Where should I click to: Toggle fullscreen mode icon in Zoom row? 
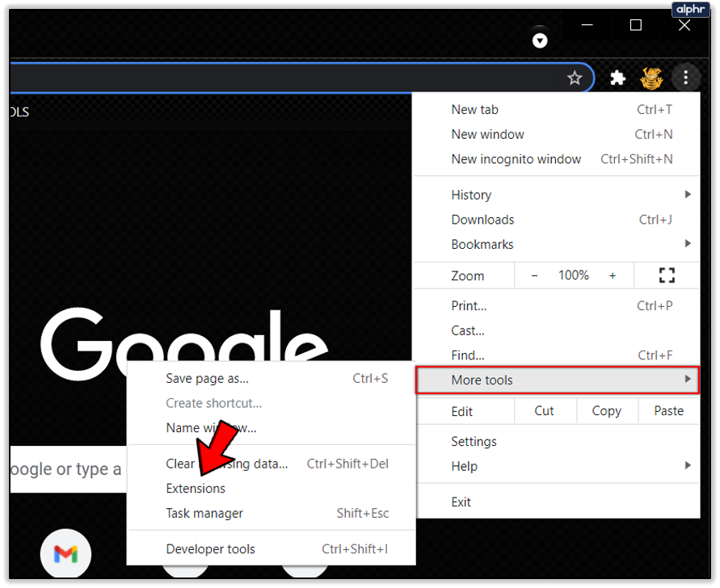(667, 275)
